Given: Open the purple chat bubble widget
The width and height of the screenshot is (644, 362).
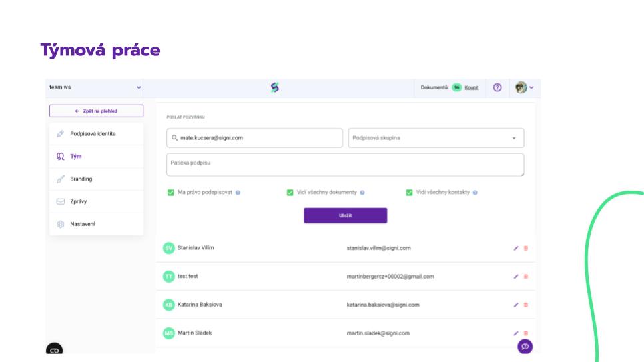Looking at the screenshot, I should [525, 347].
